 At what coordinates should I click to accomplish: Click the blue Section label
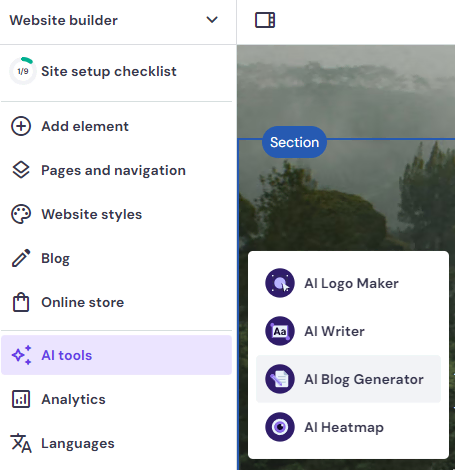[294, 142]
